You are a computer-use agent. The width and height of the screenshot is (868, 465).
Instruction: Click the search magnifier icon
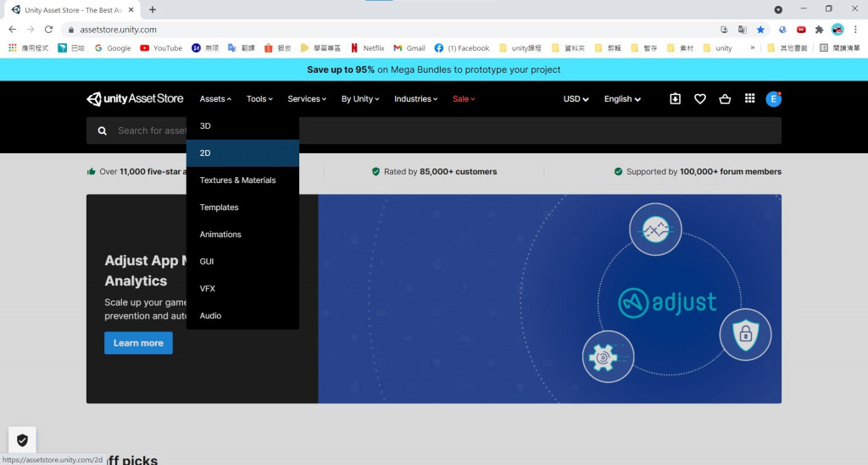point(103,131)
